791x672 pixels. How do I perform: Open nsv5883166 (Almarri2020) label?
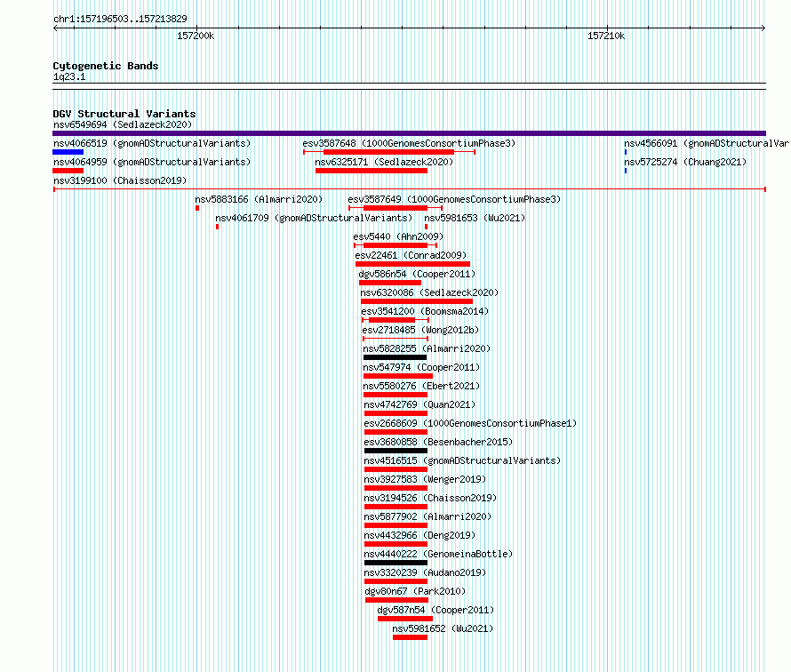pyautogui.click(x=259, y=199)
